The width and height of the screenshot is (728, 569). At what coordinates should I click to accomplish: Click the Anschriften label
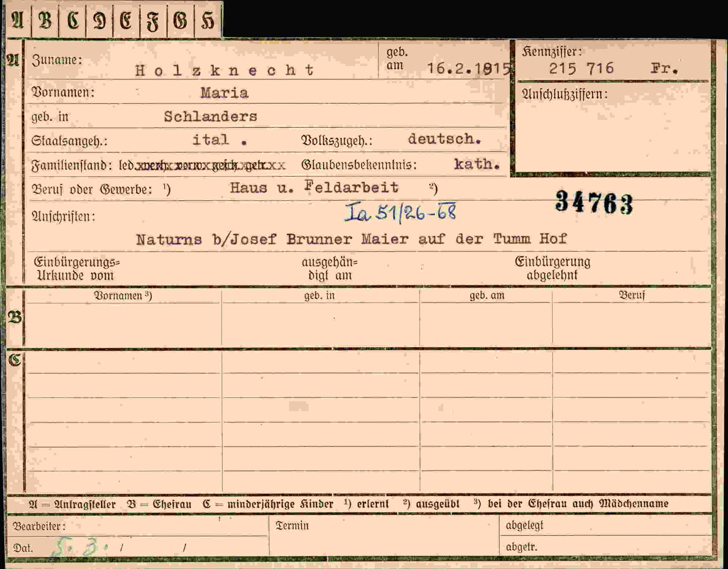pyautogui.click(x=63, y=217)
